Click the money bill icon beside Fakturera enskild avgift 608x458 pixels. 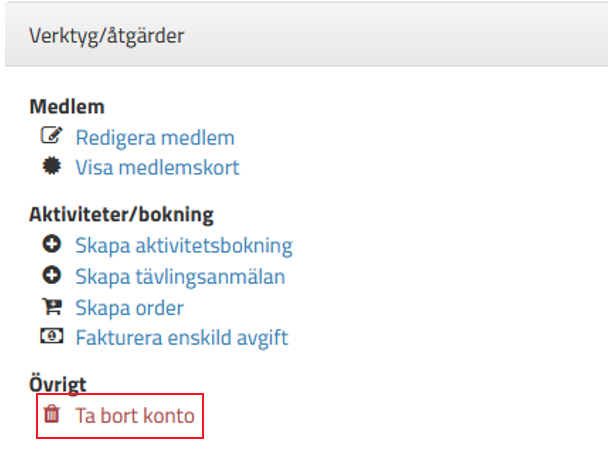point(51,337)
